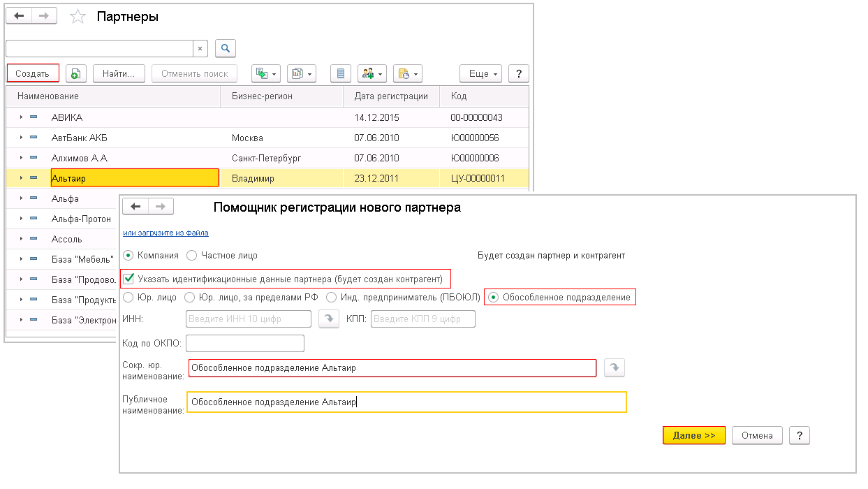Select Инд. предприниматель (ПБОЮЛ) radio option

click(x=332, y=298)
